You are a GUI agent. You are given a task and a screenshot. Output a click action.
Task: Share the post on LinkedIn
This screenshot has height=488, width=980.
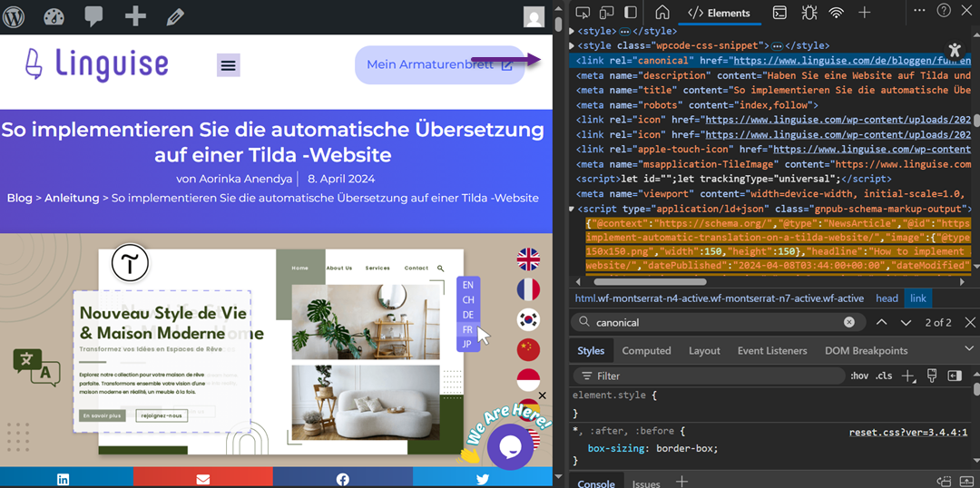point(64,479)
